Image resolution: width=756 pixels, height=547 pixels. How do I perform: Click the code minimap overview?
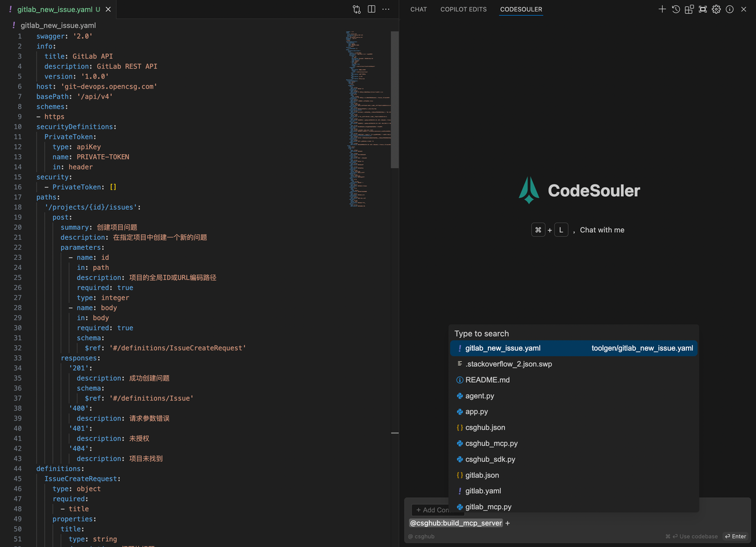click(366, 118)
